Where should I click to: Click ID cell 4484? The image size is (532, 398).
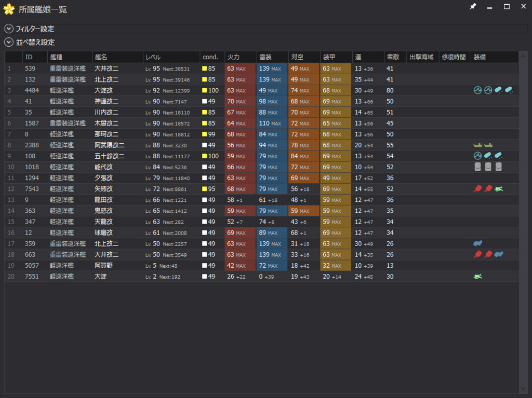click(x=32, y=90)
